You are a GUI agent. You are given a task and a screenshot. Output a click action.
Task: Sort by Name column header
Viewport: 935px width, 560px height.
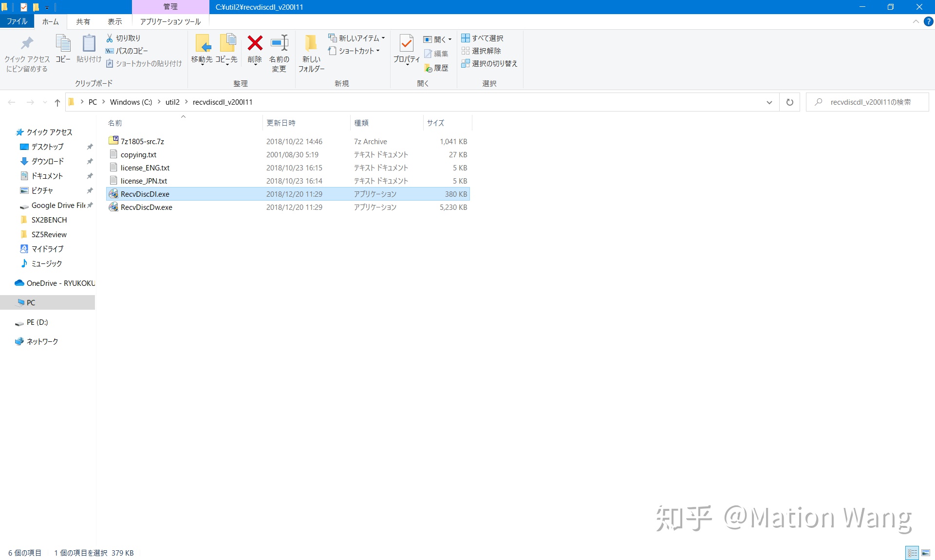(184, 123)
